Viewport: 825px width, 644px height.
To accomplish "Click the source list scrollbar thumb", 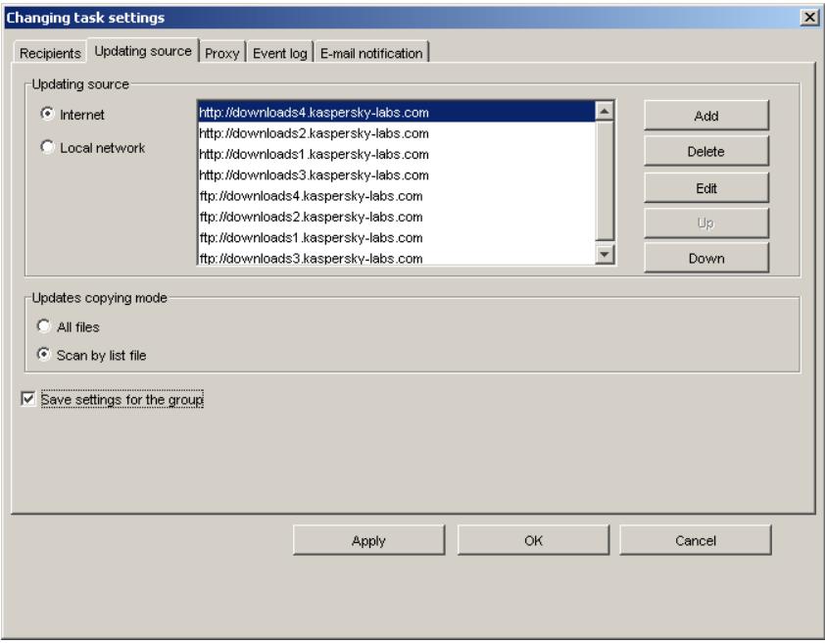I will [605, 180].
